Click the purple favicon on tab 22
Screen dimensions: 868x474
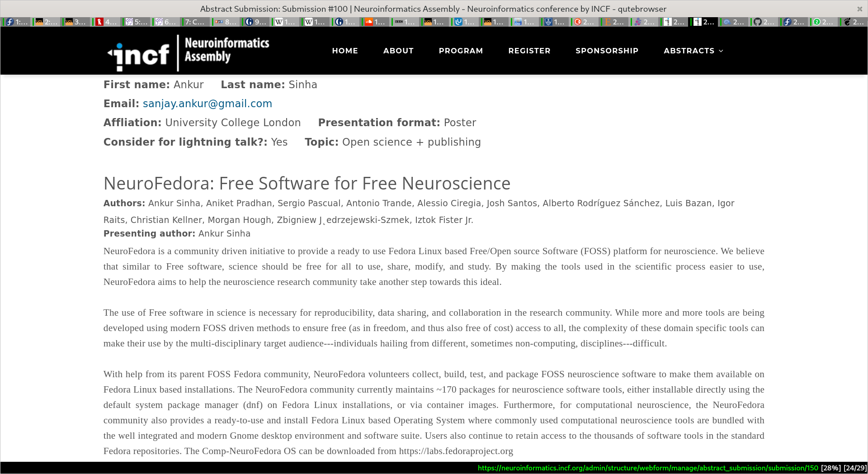click(638, 22)
